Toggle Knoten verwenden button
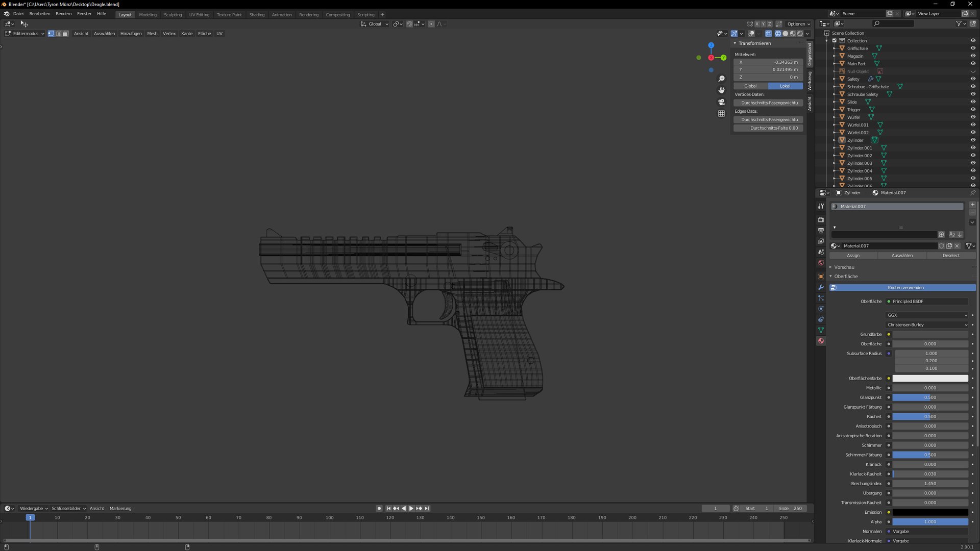 tap(902, 288)
